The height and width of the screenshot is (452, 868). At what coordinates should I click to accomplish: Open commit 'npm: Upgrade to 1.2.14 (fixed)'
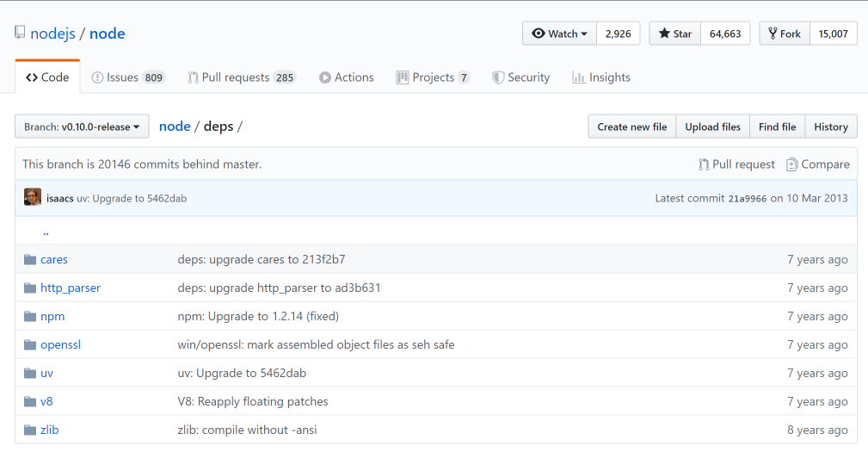pos(258,316)
